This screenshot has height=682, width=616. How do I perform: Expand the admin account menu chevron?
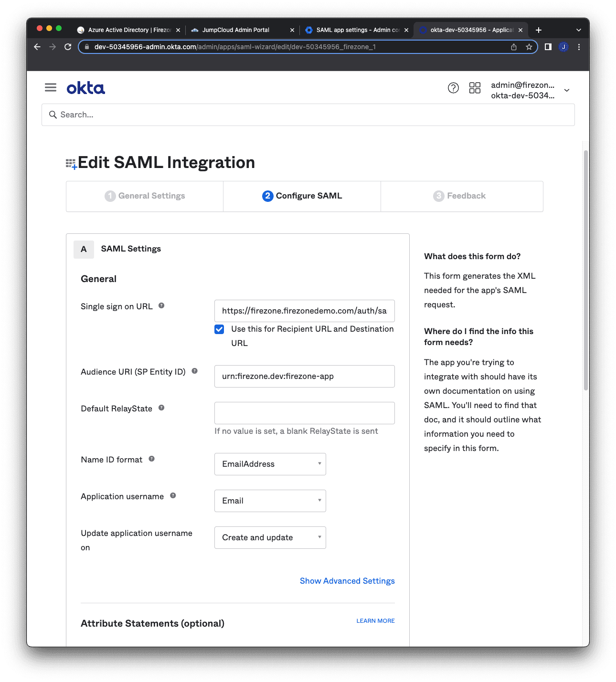pos(567,90)
